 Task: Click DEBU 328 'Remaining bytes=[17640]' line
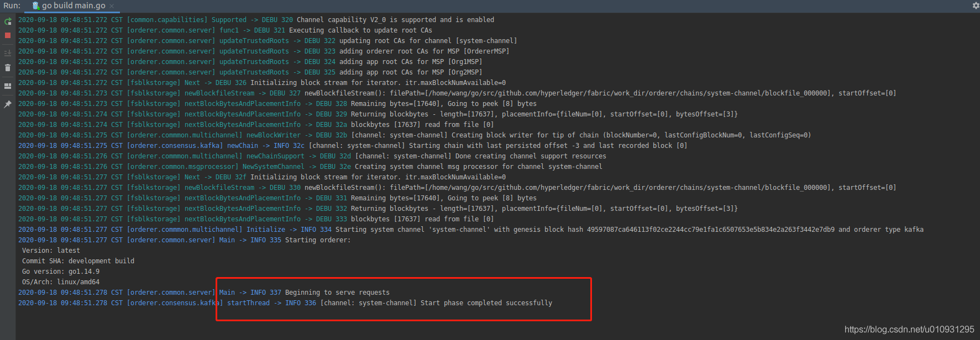point(277,104)
